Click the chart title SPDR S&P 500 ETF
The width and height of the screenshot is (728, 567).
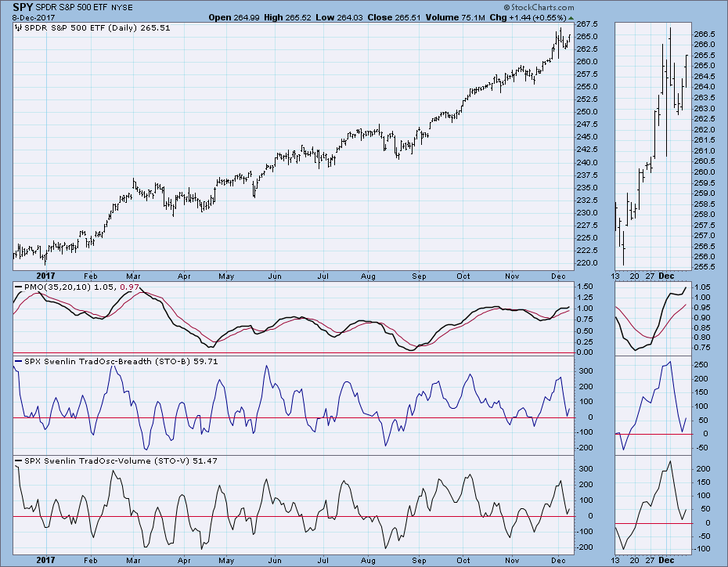[72, 7]
